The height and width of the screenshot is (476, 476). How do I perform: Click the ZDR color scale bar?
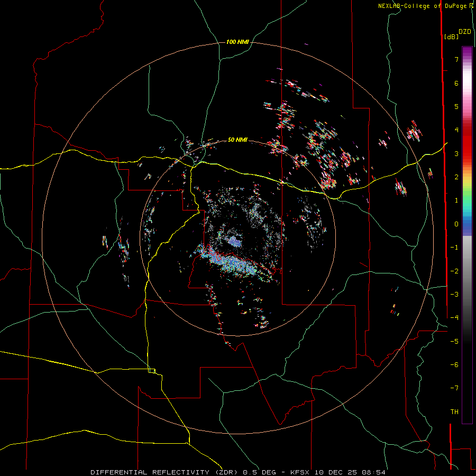click(x=467, y=235)
